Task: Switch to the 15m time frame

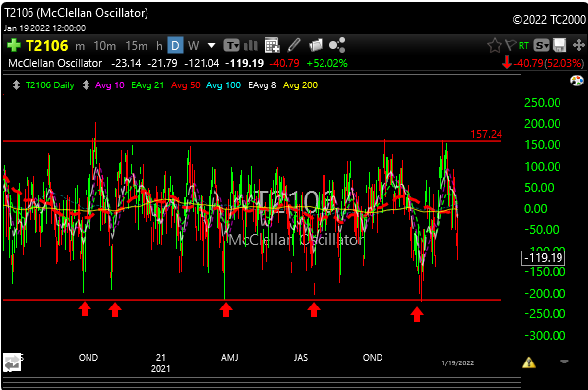Action: tap(136, 46)
